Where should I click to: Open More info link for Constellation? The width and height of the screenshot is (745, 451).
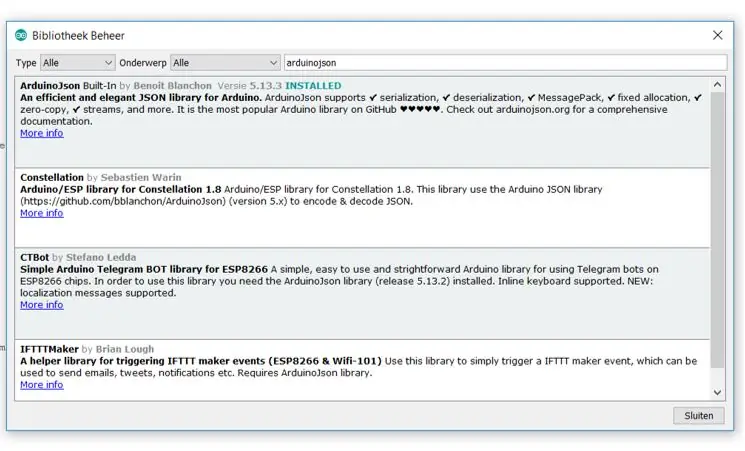tap(41, 213)
